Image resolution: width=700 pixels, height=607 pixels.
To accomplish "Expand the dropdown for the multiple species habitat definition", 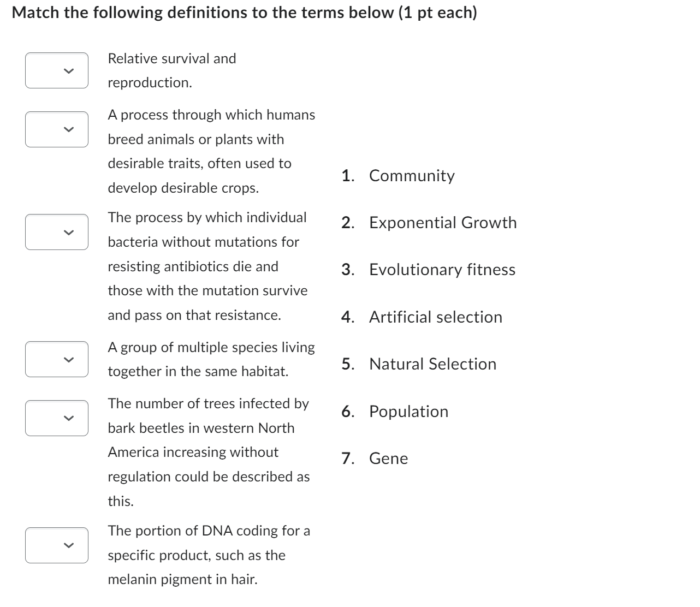I will pos(57,359).
